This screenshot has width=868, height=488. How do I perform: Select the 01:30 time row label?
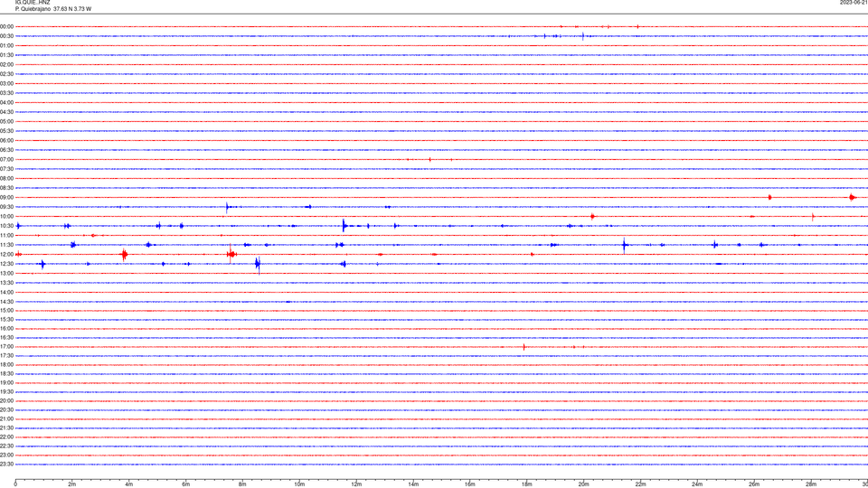click(x=6, y=55)
